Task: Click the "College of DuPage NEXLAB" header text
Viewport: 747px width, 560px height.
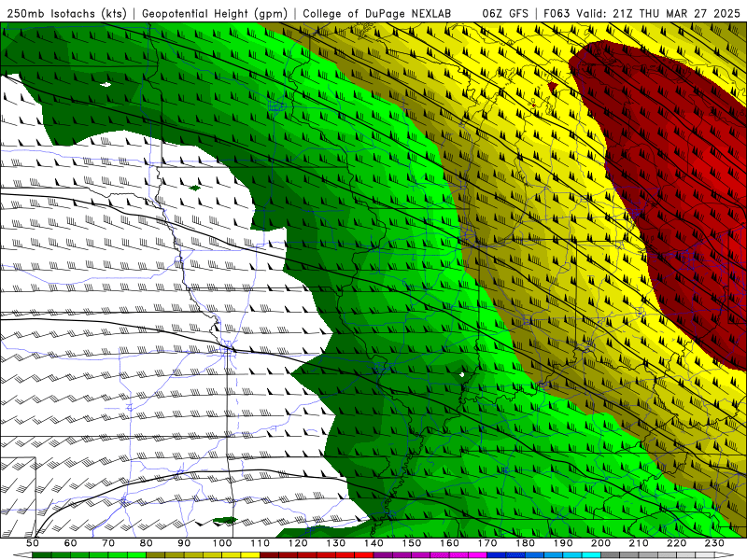Action: click(376, 13)
